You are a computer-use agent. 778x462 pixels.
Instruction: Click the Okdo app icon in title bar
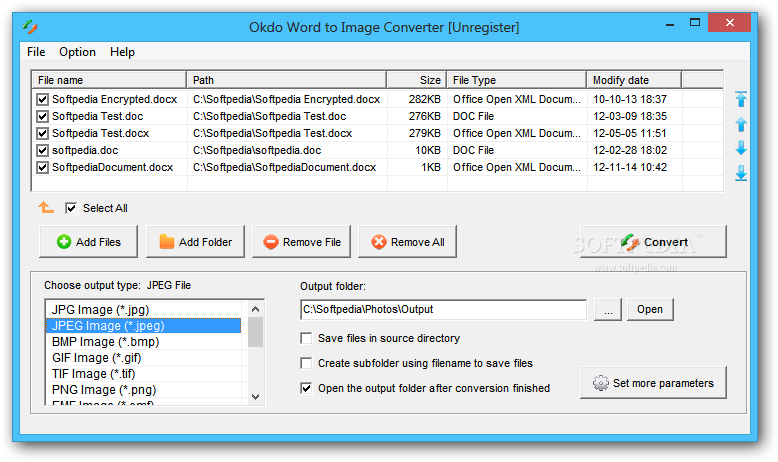[x=30, y=27]
